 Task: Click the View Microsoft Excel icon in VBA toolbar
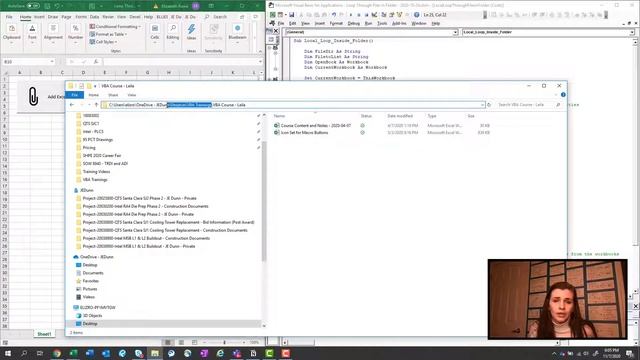[x=273, y=15]
